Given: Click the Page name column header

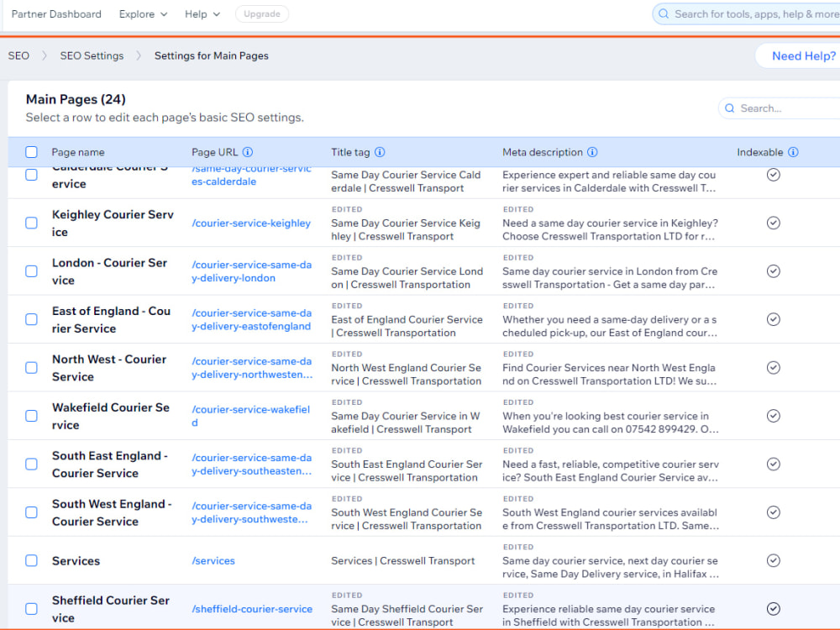Looking at the screenshot, I should (78, 152).
